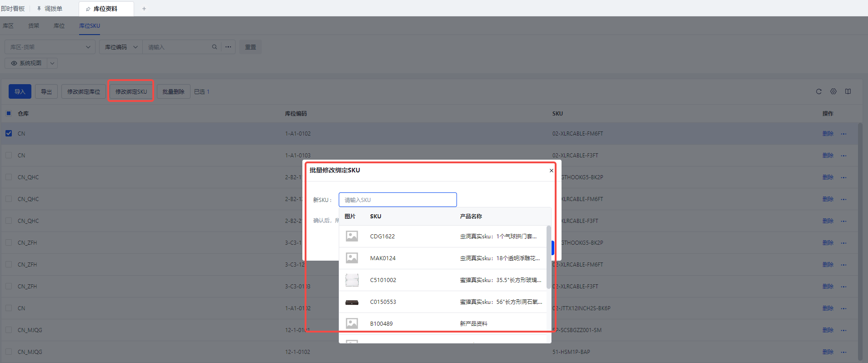Focus the 请输入 库位编码 search field
The image size is (868, 363).
coord(177,47)
